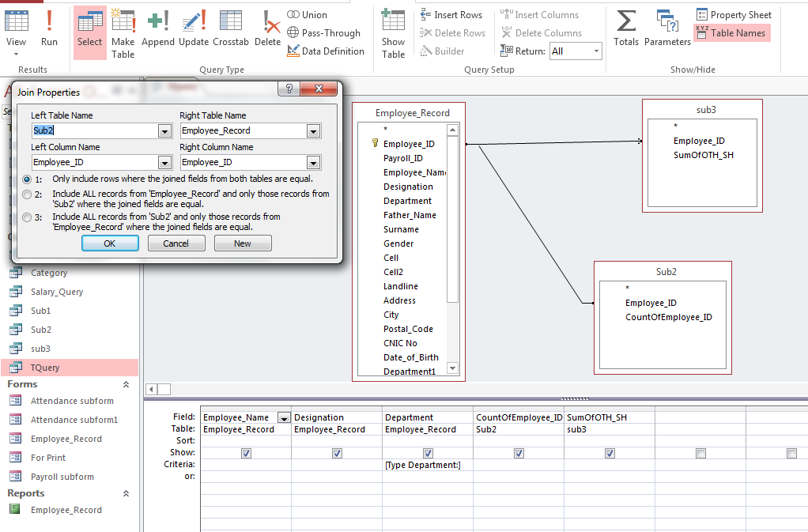Run the query with the Run icon

tap(49, 28)
